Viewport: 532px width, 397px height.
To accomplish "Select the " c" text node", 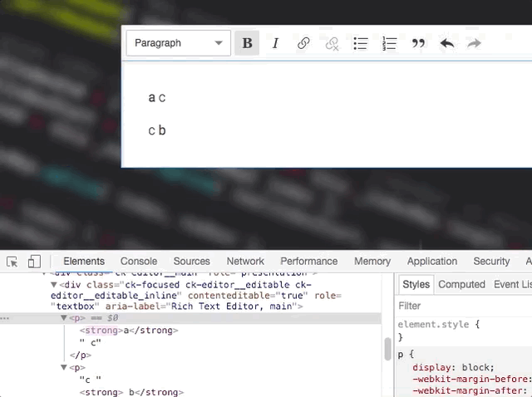I will point(91,342).
